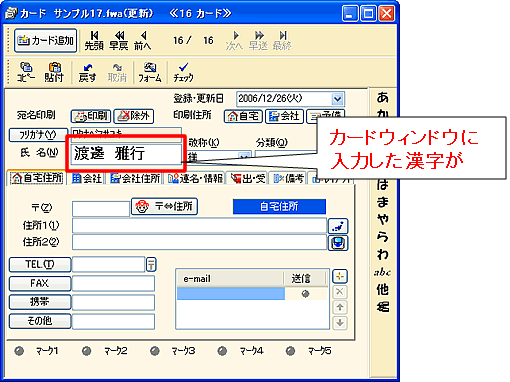Rewind cards with 早戻 icon
The height and width of the screenshot is (382, 510).
point(119,41)
